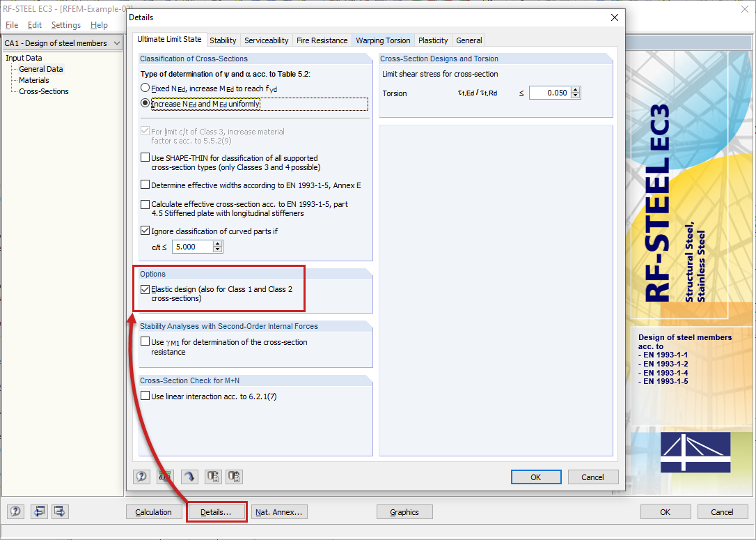
Task: Click the help icon in Details dialog
Action: pyautogui.click(x=142, y=477)
